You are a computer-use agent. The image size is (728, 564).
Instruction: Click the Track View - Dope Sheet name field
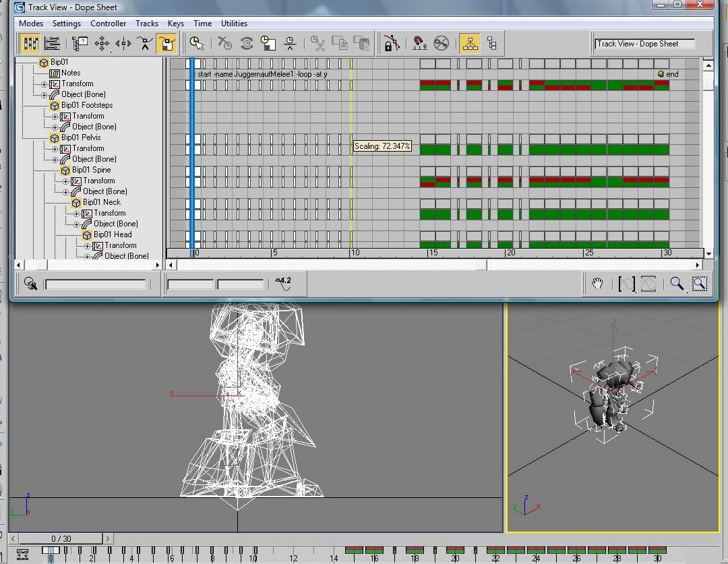point(644,44)
